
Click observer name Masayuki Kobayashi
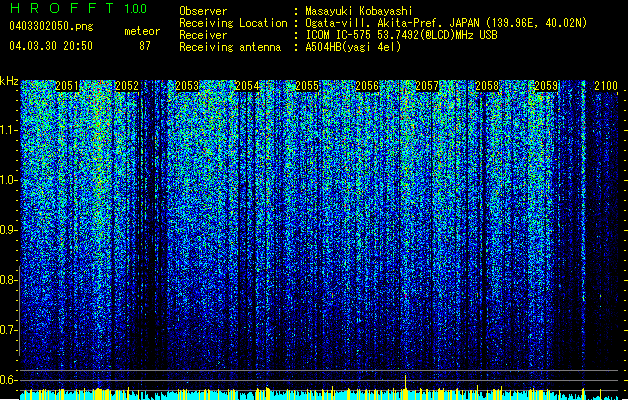click(358, 11)
